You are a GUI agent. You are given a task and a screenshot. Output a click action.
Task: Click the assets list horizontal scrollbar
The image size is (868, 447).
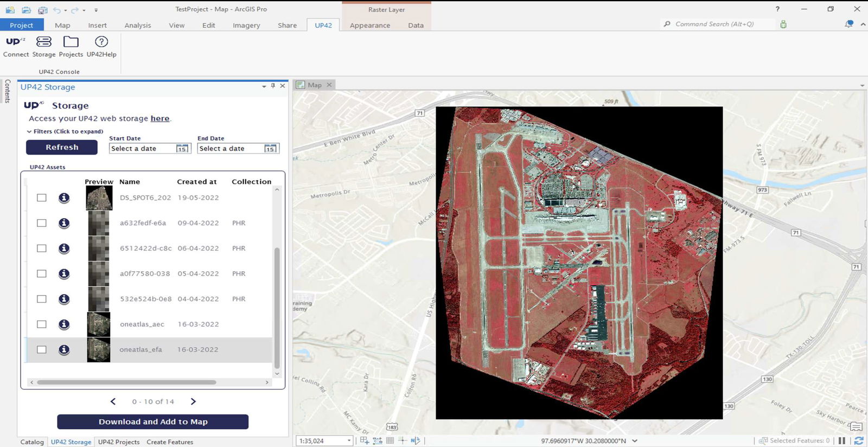(x=126, y=382)
